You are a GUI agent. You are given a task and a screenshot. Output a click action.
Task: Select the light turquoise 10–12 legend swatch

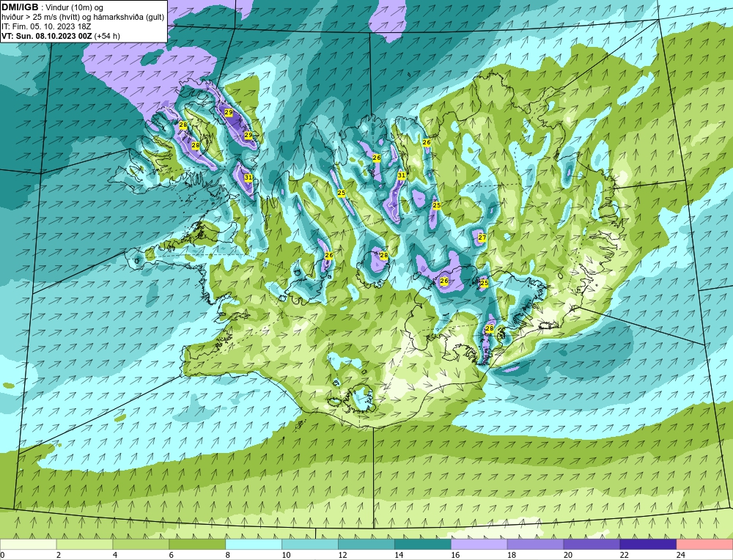click(310, 545)
